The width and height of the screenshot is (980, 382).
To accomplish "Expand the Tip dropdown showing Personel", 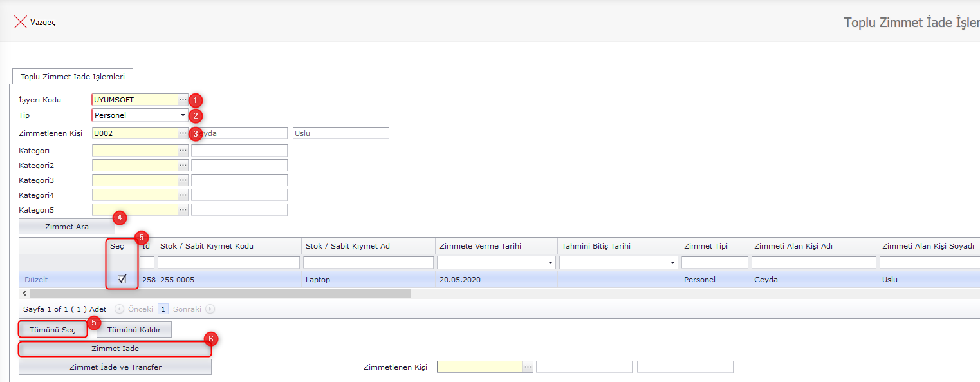I will tap(183, 115).
